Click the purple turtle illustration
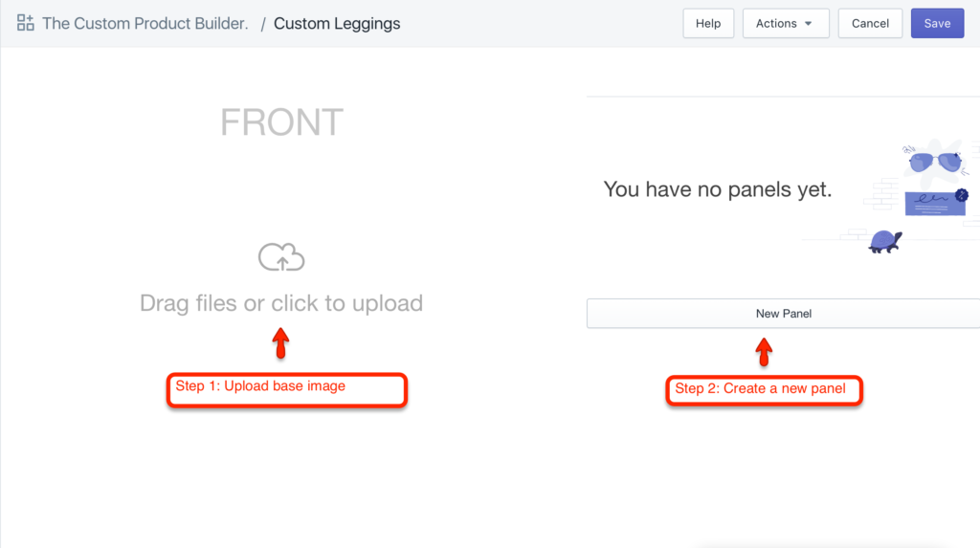This screenshot has width=980, height=548. tap(885, 241)
